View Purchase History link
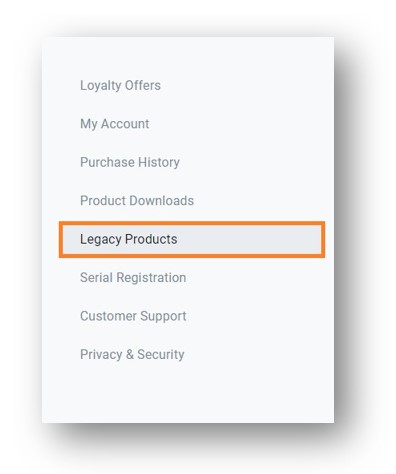Image resolution: width=396 pixels, height=474 pixels. pyautogui.click(x=130, y=163)
